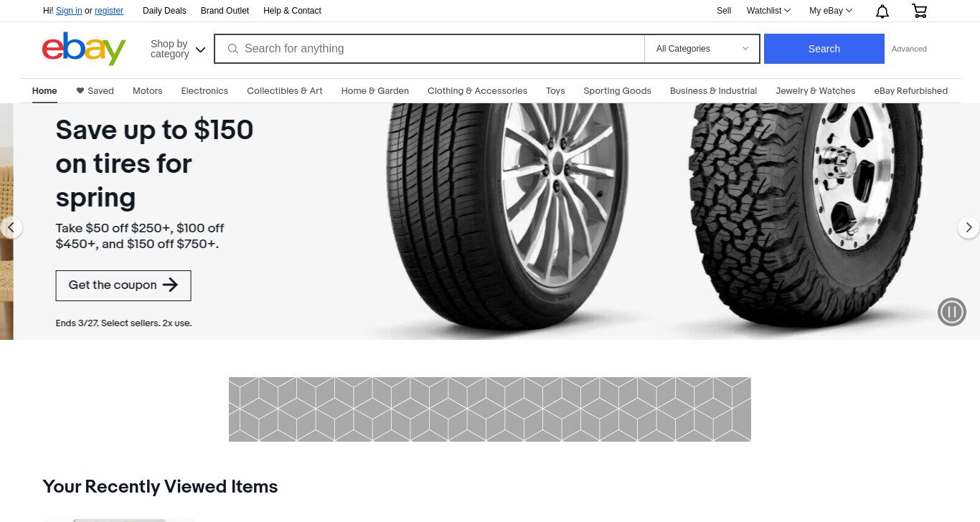Open the Electronics category tab
The width and height of the screenshot is (980, 522).
(x=204, y=91)
